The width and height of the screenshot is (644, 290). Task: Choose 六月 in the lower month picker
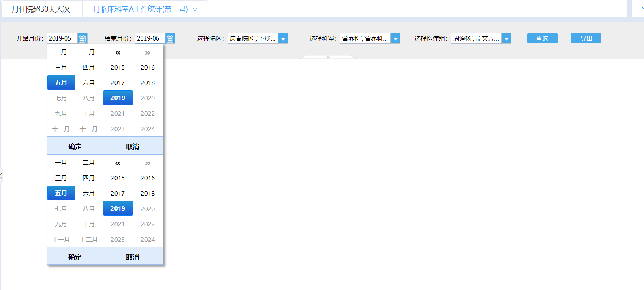[88, 194]
